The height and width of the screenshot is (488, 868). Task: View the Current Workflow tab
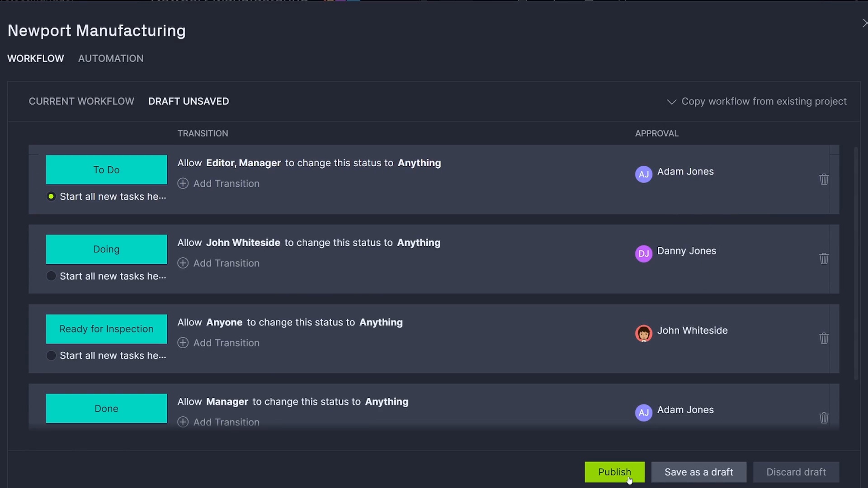81,101
